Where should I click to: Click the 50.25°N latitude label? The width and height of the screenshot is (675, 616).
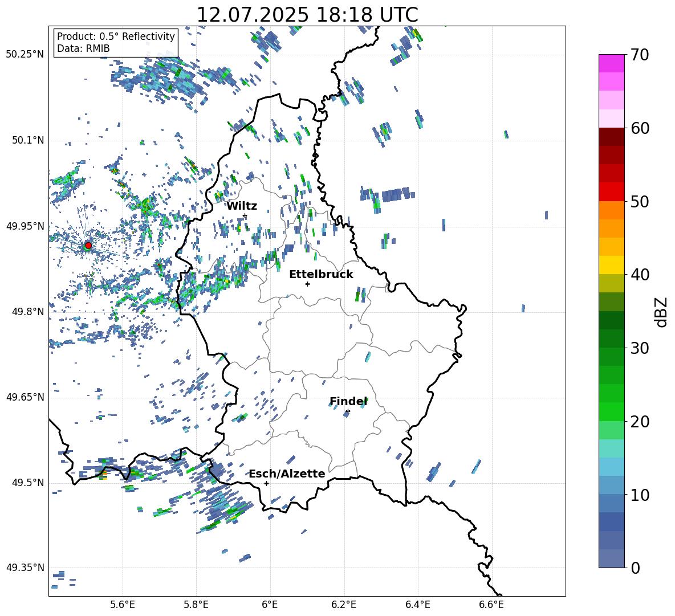[25, 54]
